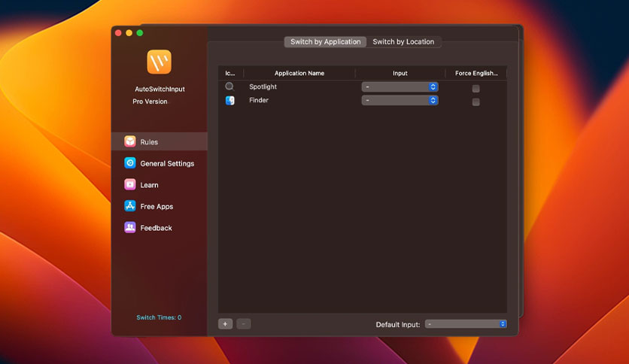The width and height of the screenshot is (629, 364).
Task: Minimize the window with yellow button
Action: 129,33
